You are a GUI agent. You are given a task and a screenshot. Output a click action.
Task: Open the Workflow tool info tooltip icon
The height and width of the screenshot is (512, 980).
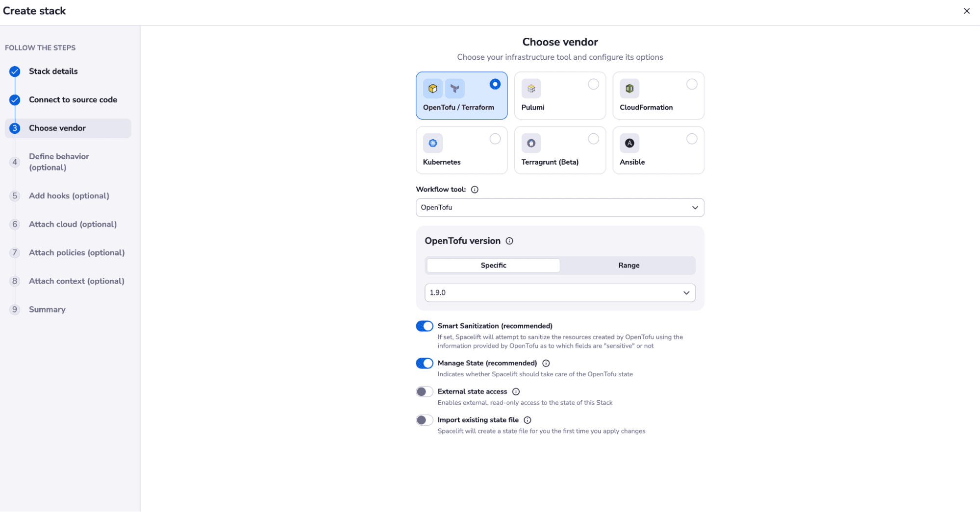point(475,190)
